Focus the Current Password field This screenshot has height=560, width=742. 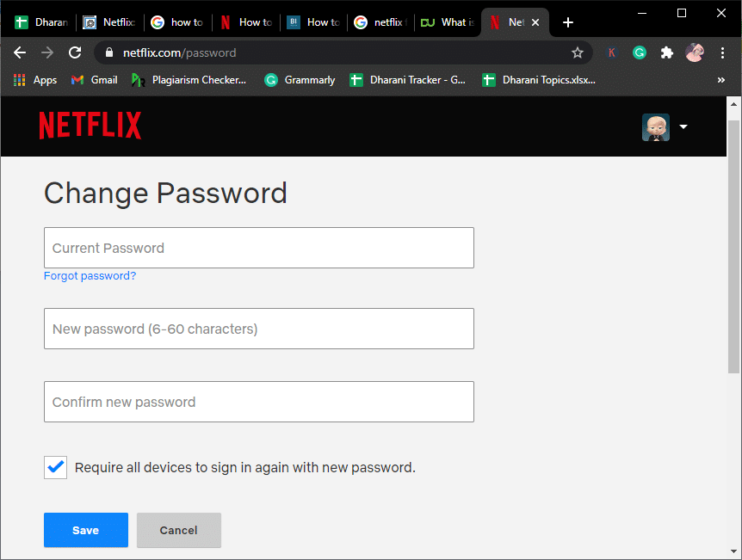click(x=258, y=248)
